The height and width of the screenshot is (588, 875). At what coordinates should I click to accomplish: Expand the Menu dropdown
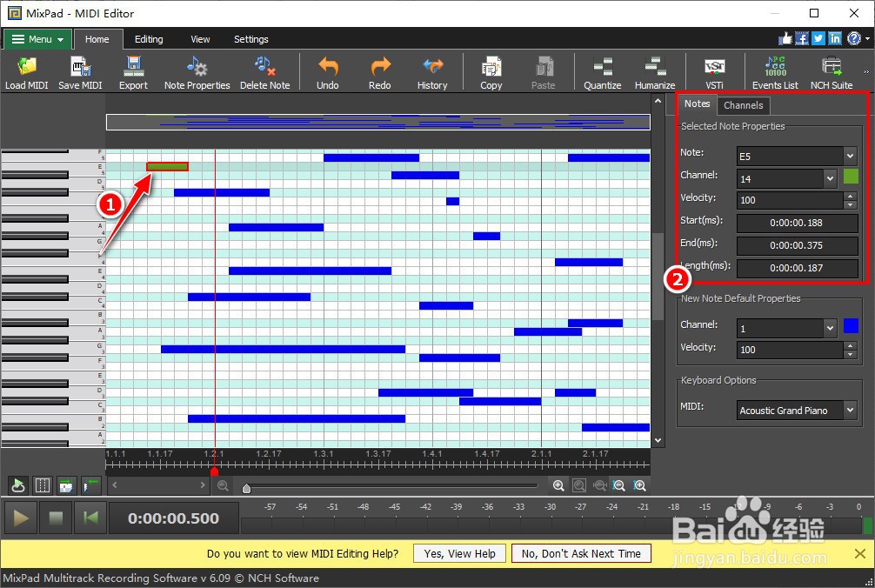click(37, 39)
